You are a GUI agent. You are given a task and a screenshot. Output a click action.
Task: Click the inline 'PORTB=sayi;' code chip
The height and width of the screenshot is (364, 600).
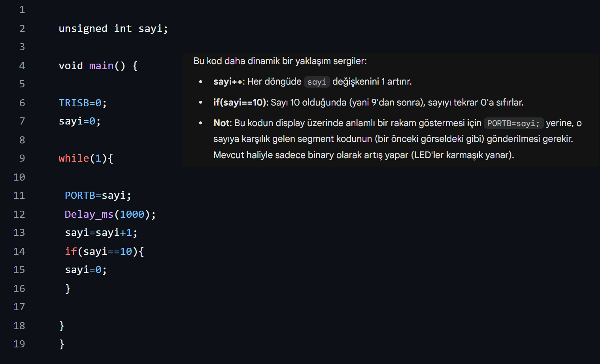[513, 123]
